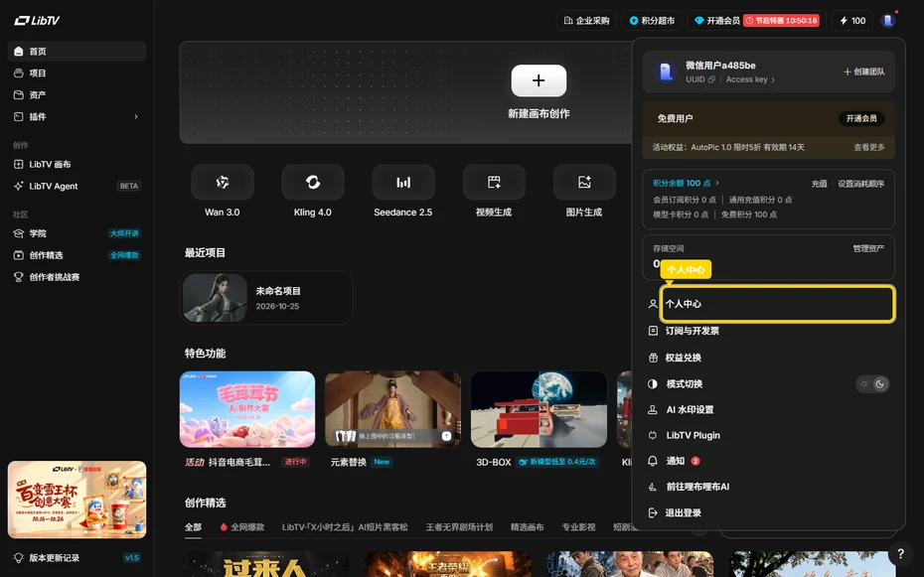This screenshot has height=577, width=924.
Task: Click the logout icon beside 退出登录
Action: pyautogui.click(x=653, y=512)
